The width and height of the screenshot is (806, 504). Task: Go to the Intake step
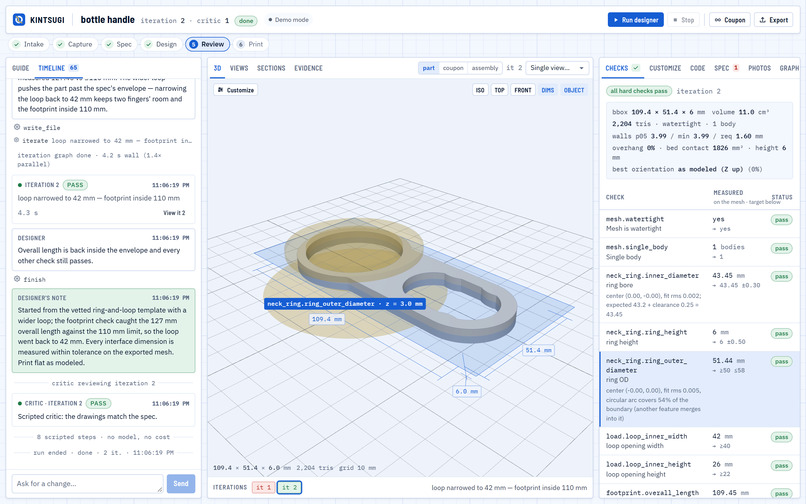point(29,44)
